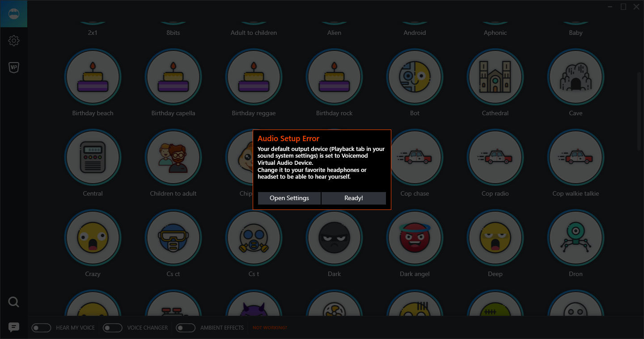This screenshot has height=339, width=644.
Task: Select the Voicemod logo home icon
Action: pos(14,14)
